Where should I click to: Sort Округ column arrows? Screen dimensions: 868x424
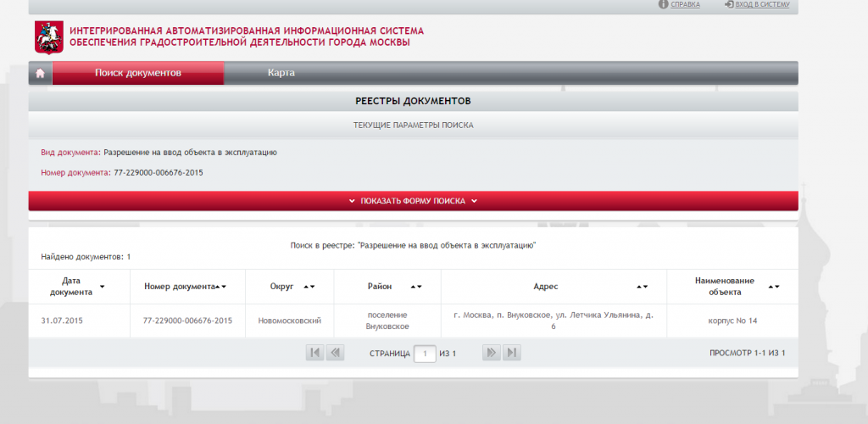coord(309,287)
